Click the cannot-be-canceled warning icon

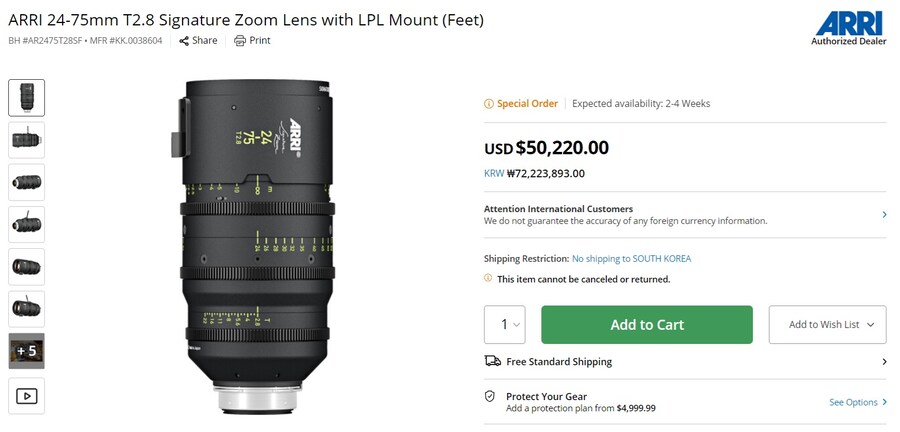[489, 279]
